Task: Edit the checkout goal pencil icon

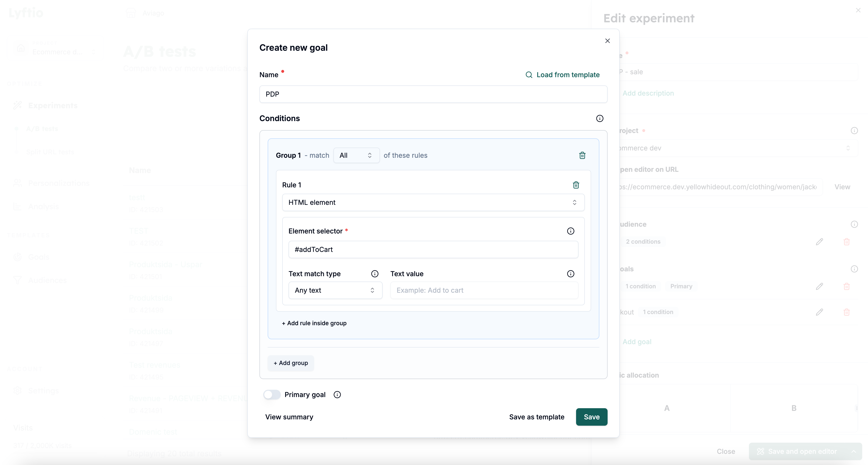Action: (x=820, y=312)
